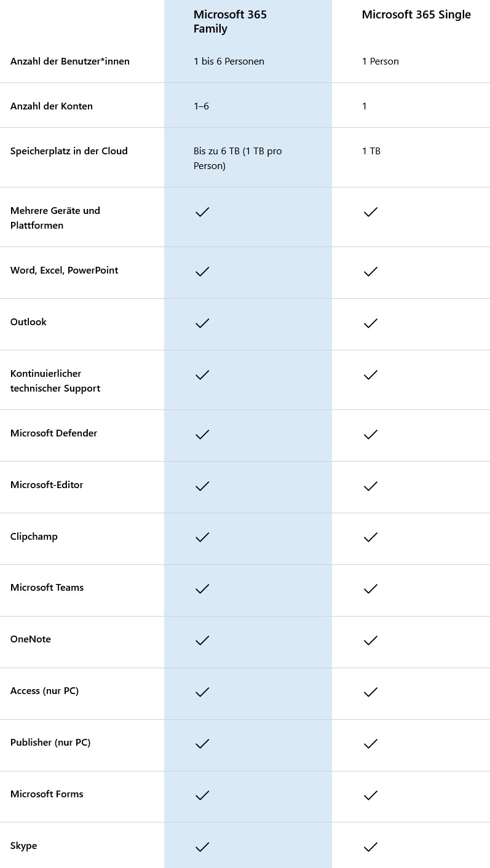Click the Single checkmark for Skype
Image resolution: width=490 pixels, height=868 pixels.
click(x=370, y=846)
